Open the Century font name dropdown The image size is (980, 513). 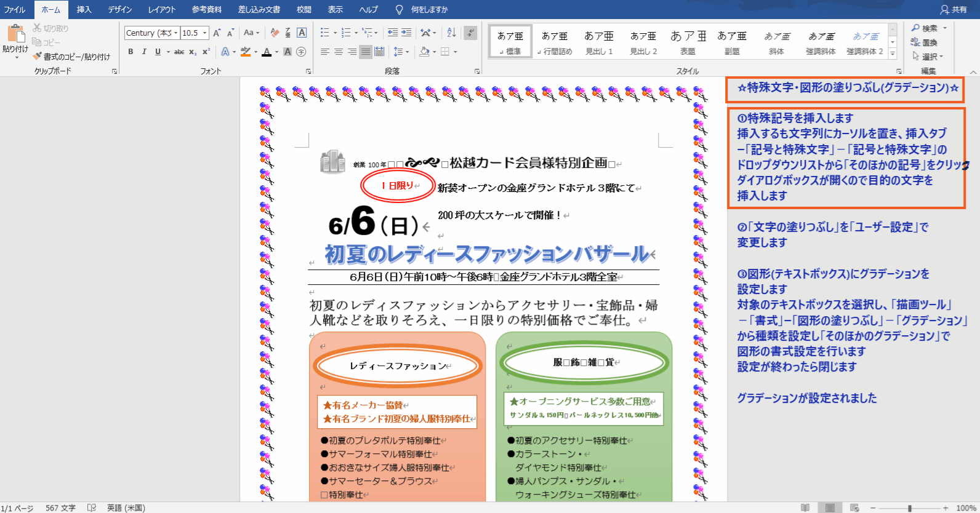pyautogui.click(x=175, y=33)
